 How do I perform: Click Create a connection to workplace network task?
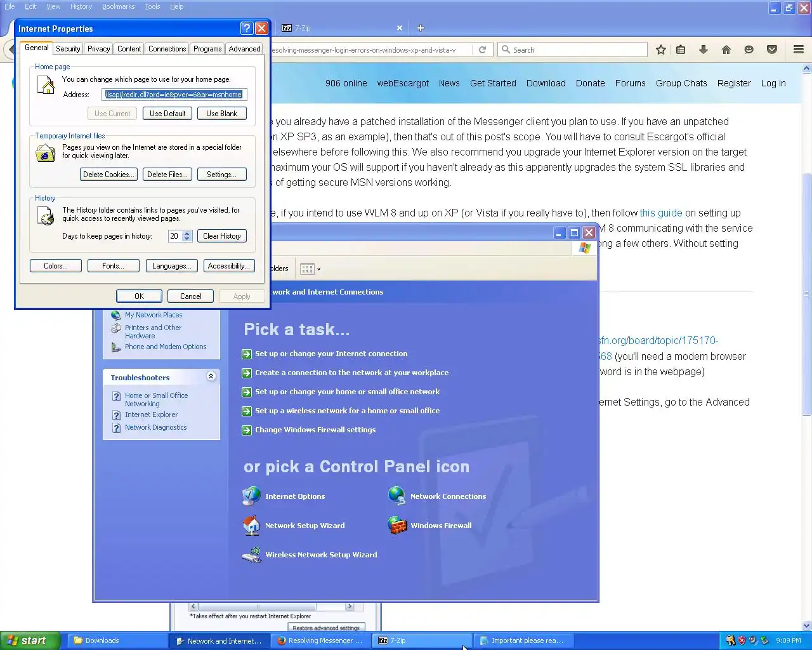coord(351,373)
